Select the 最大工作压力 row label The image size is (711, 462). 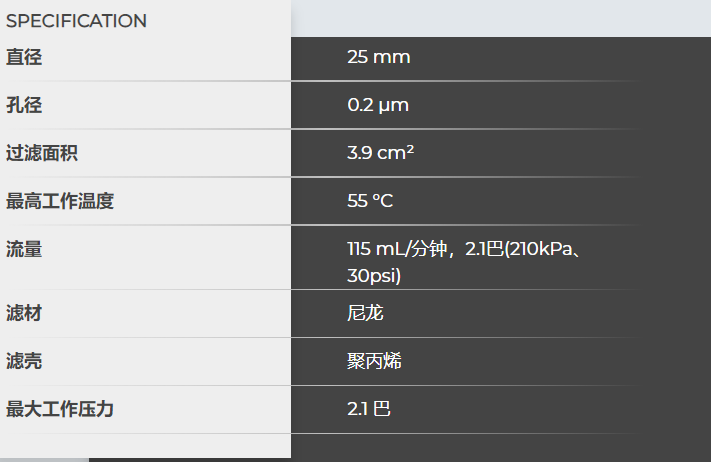point(60,409)
